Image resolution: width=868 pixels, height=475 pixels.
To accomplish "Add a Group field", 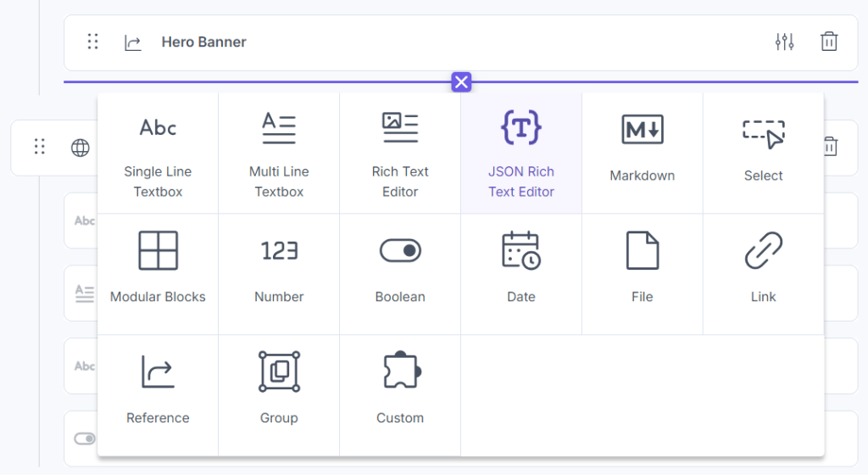I will (279, 395).
